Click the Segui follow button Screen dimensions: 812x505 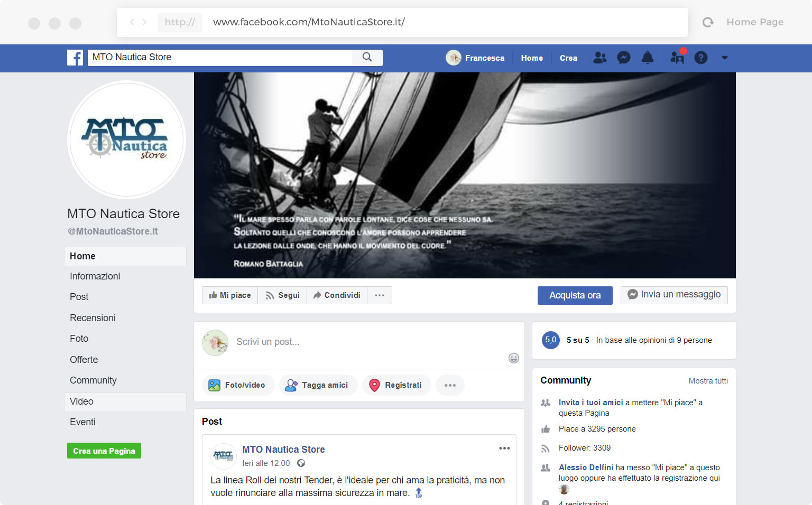tap(282, 295)
